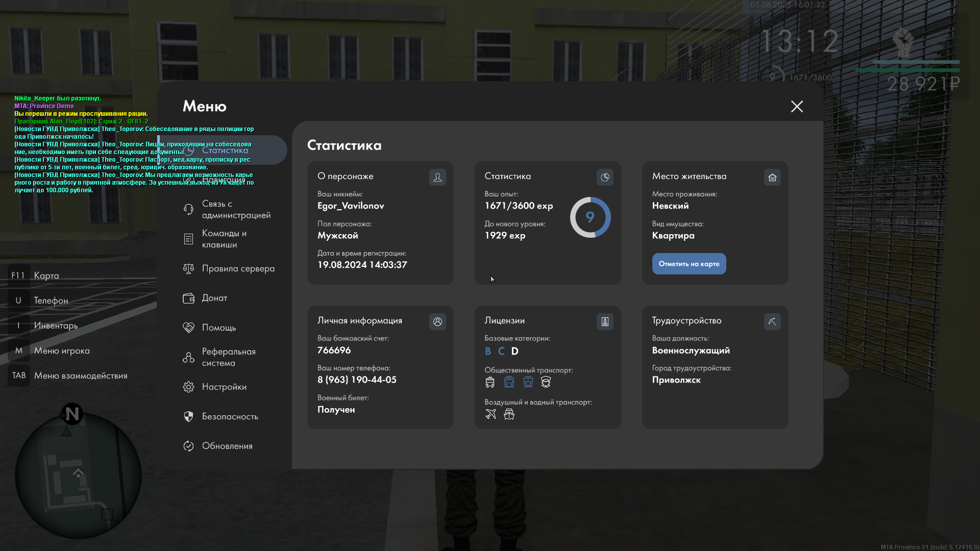The width and height of the screenshot is (980, 551).
Task: Open Команды и клавиши section
Action: tap(224, 239)
